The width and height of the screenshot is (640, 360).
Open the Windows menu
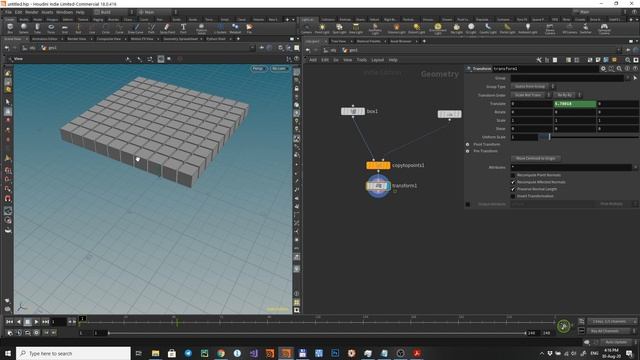pos(64,12)
